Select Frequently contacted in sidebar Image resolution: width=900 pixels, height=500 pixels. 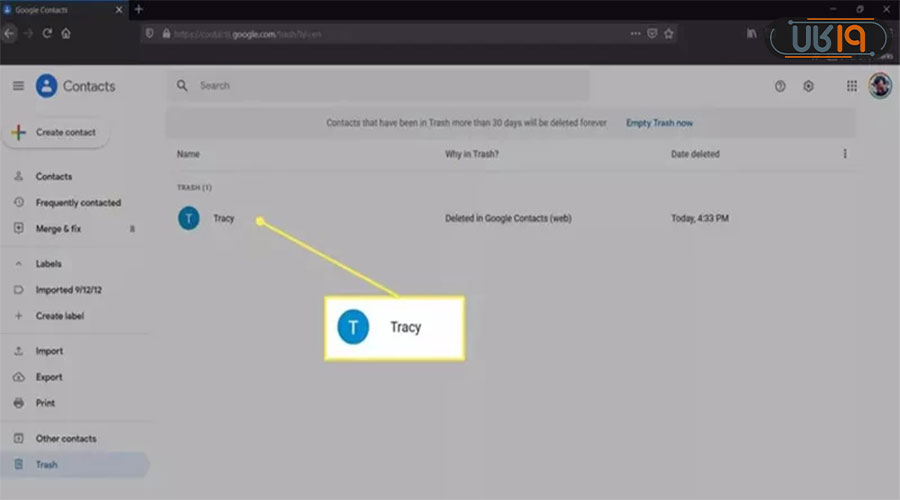click(78, 202)
